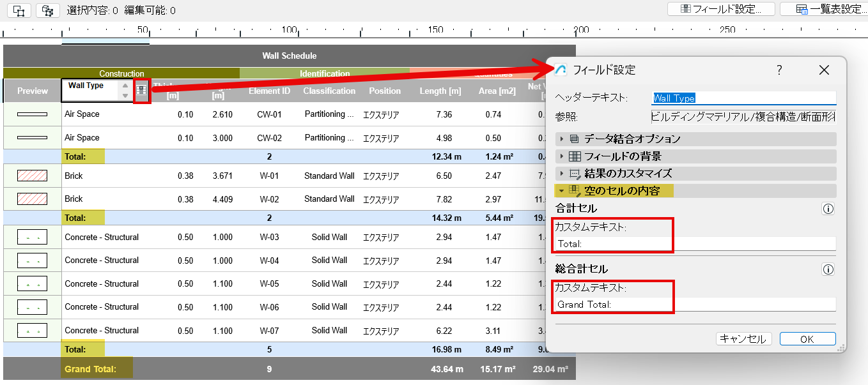Screen dimensions: 868x385
Task: Click the Preview column header
Action: tap(33, 91)
